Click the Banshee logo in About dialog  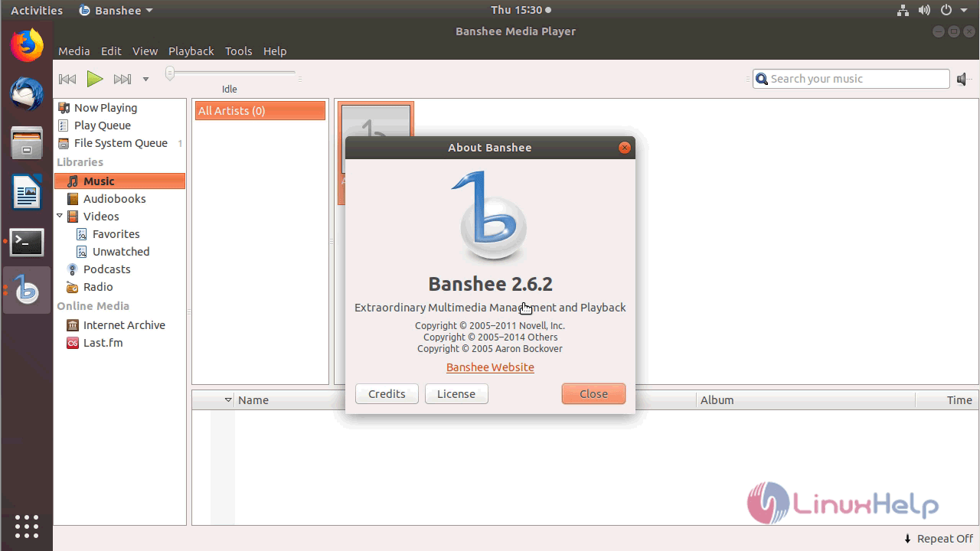click(490, 217)
